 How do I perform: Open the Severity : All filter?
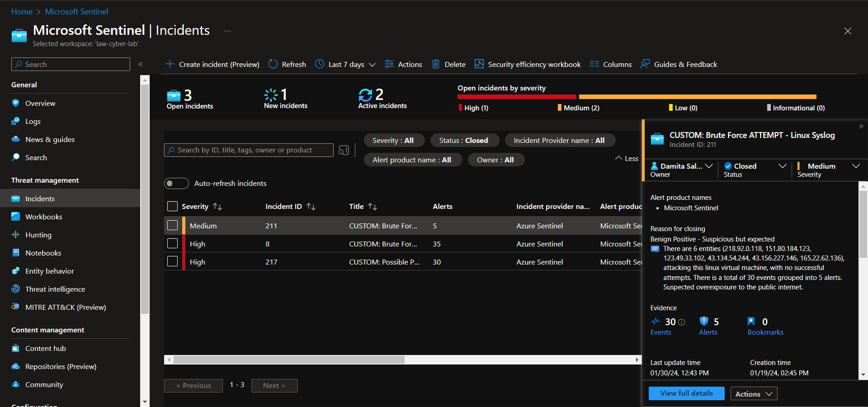pos(393,140)
